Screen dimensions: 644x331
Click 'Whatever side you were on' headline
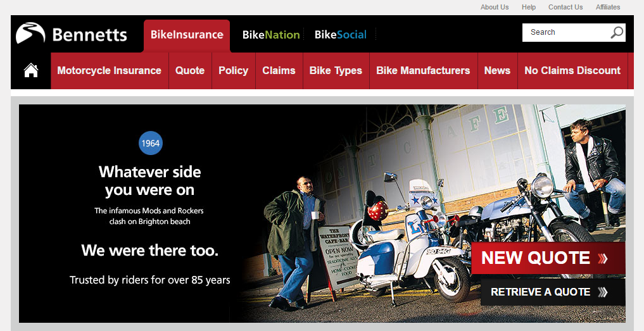pos(150,181)
